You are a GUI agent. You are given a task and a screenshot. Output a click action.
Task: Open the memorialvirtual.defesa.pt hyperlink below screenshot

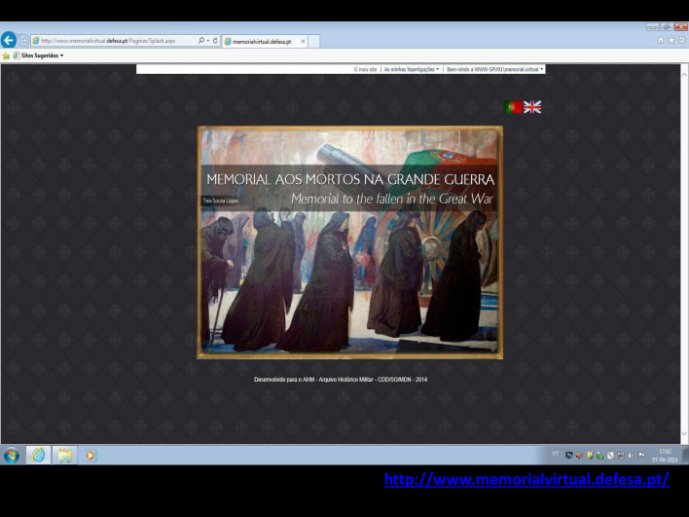click(526, 479)
